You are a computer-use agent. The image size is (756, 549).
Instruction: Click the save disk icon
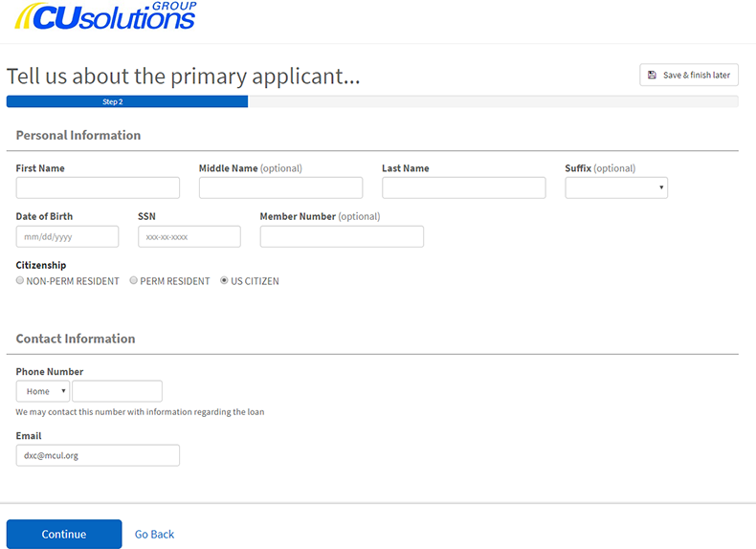click(652, 75)
